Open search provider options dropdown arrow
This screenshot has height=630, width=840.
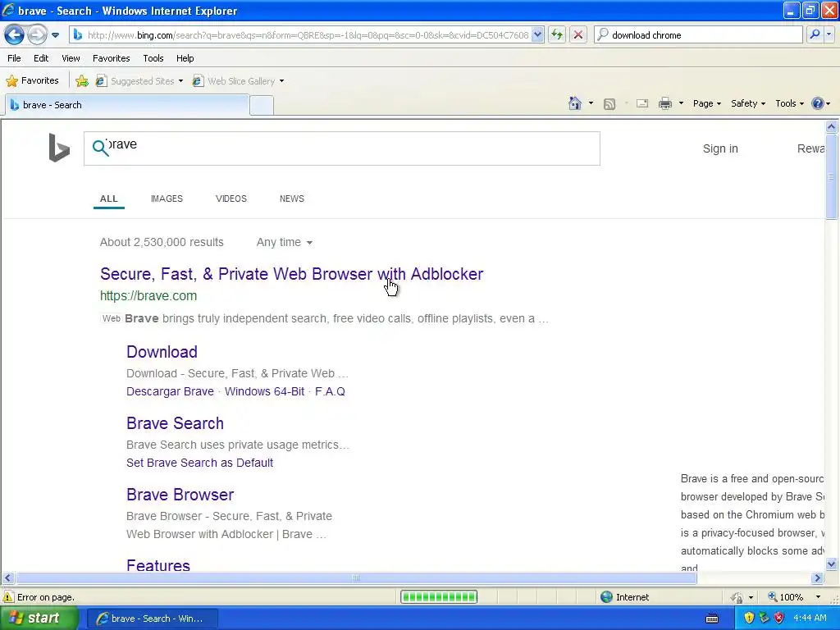(829, 34)
